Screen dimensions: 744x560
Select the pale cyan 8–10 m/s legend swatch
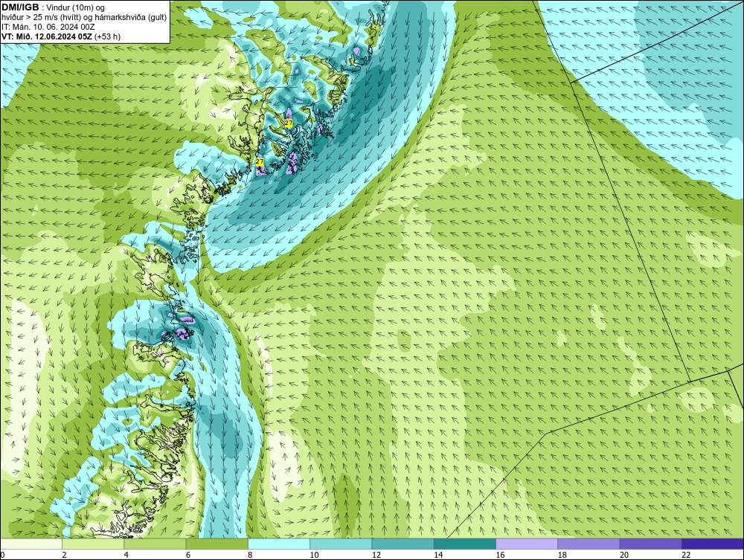click(x=279, y=544)
